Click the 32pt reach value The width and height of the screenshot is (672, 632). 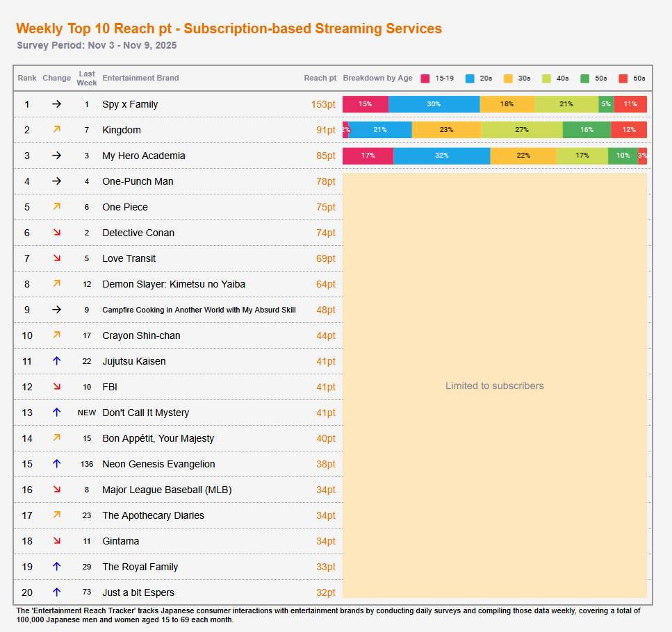[326, 592]
